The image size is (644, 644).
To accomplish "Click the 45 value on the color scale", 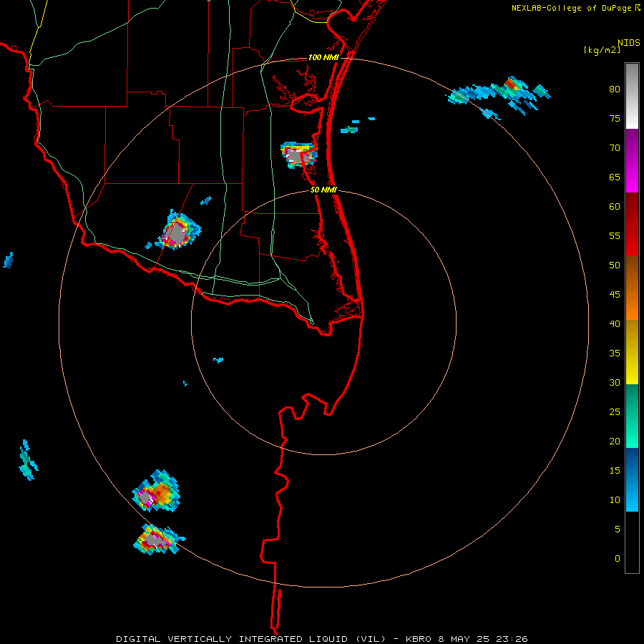I will pos(615,295).
